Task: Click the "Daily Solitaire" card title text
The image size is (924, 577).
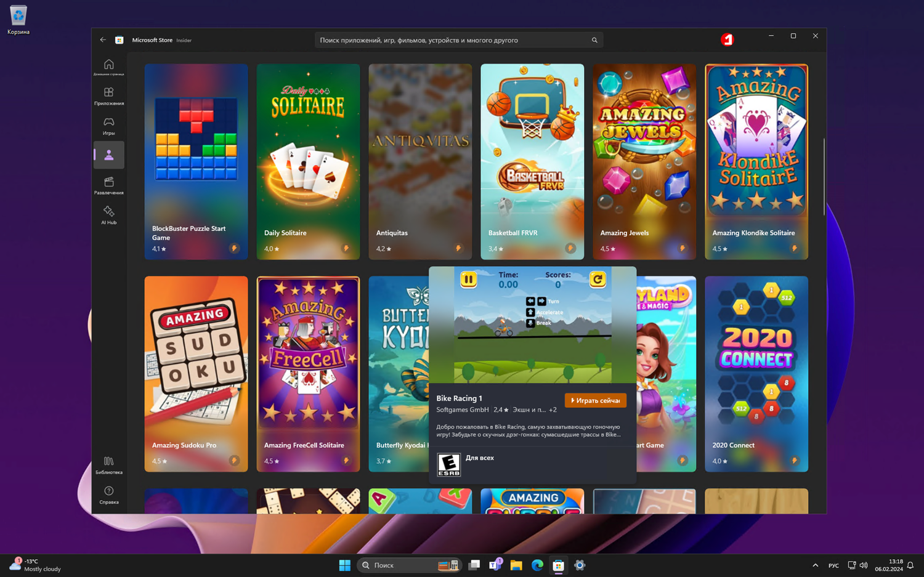Action: tap(285, 233)
